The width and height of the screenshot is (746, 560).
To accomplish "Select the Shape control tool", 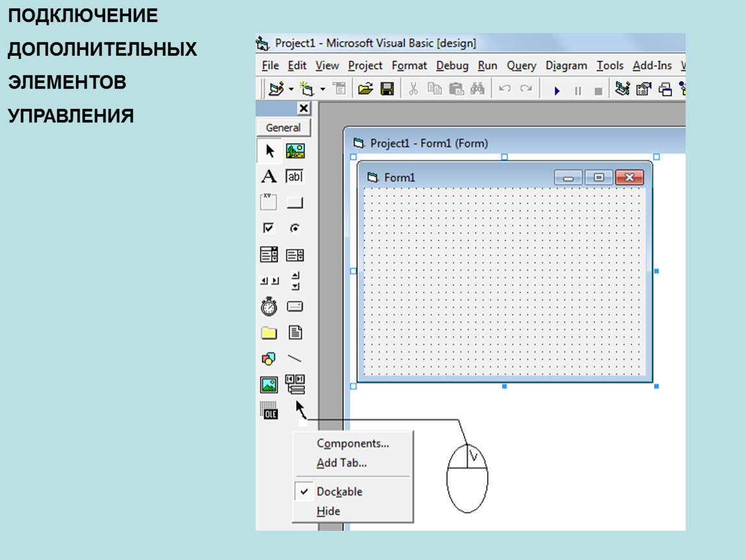I will (x=269, y=358).
